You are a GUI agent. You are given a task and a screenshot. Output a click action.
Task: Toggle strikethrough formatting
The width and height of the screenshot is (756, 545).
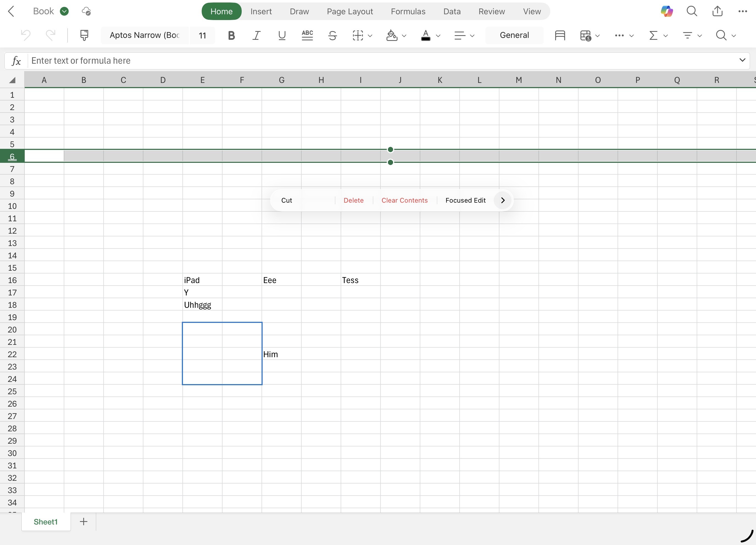[332, 35]
